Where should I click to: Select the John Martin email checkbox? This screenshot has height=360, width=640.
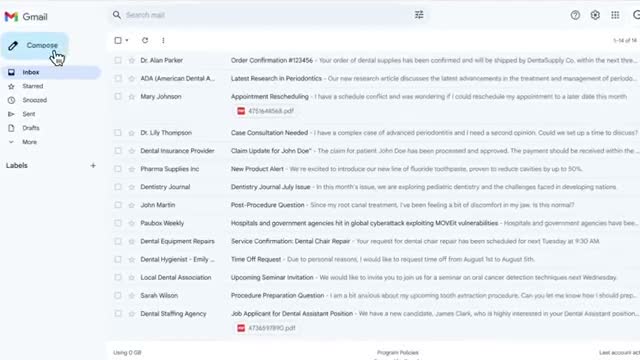(118, 205)
